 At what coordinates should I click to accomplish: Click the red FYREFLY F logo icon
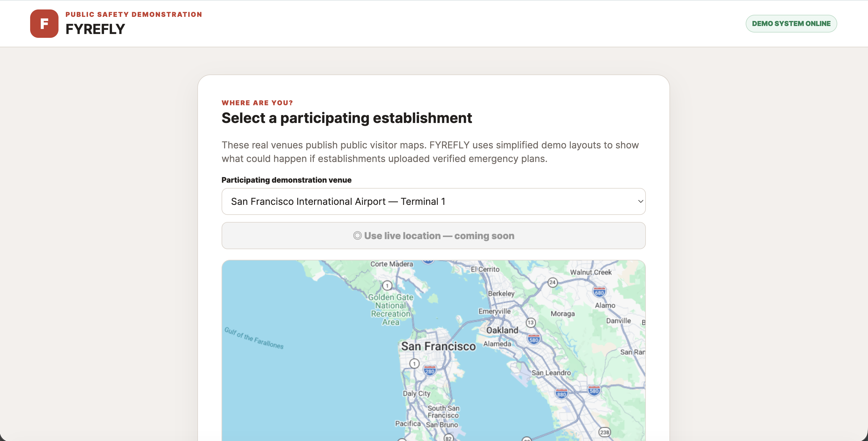pyautogui.click(x=44, y=24)
